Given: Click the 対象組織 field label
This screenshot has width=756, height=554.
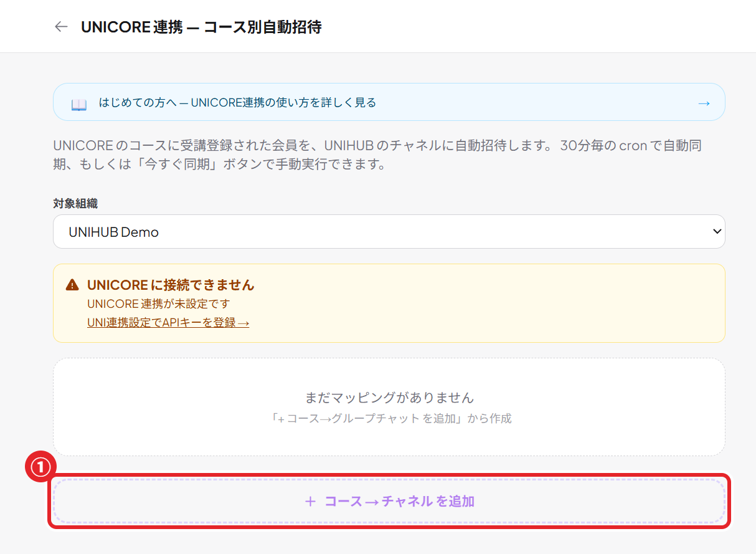Looking at the screenshot, I should pos(75,203).
